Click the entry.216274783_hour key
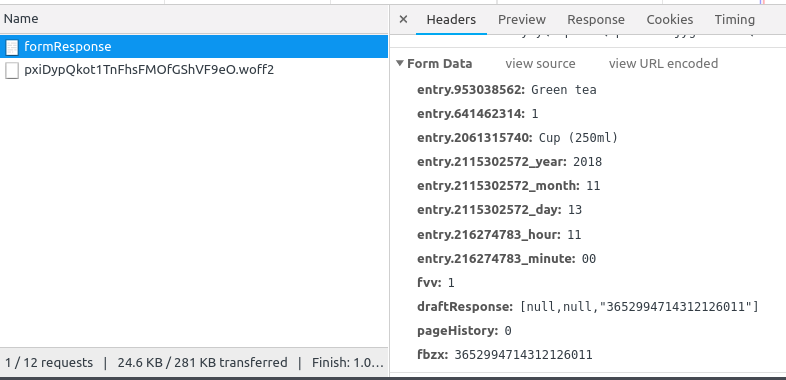This screenshot has height=380, width=786. (489, 235)
